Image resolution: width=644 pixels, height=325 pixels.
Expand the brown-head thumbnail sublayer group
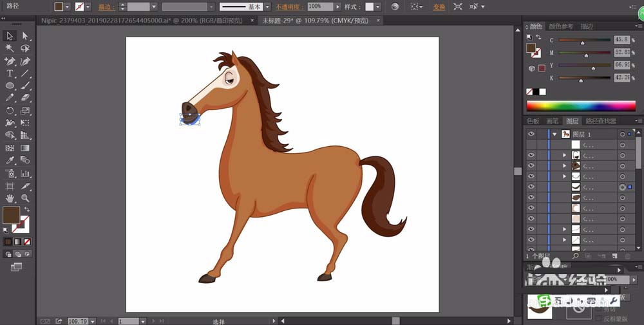(564, 165)
